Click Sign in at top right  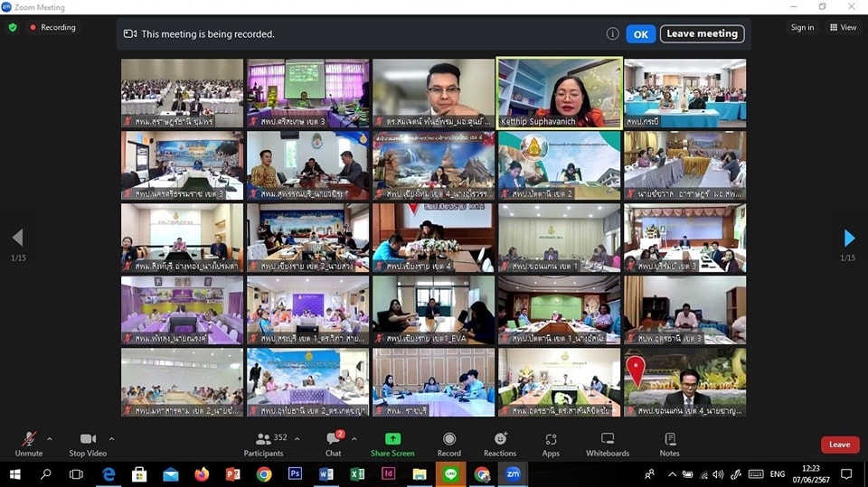click(x=802, y=27)
